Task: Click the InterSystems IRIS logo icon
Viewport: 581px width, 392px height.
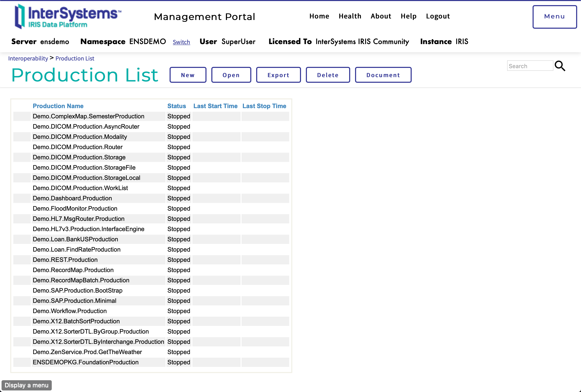Action: pos(20,17)
